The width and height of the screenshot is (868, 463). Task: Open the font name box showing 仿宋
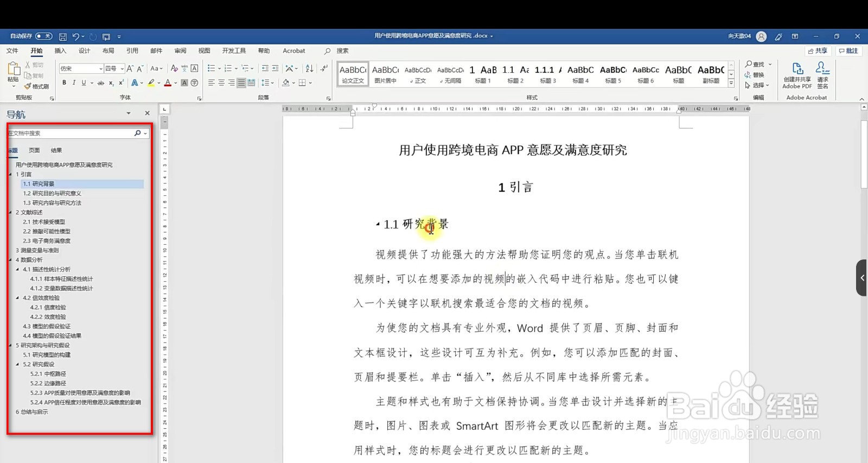(81, 68)
